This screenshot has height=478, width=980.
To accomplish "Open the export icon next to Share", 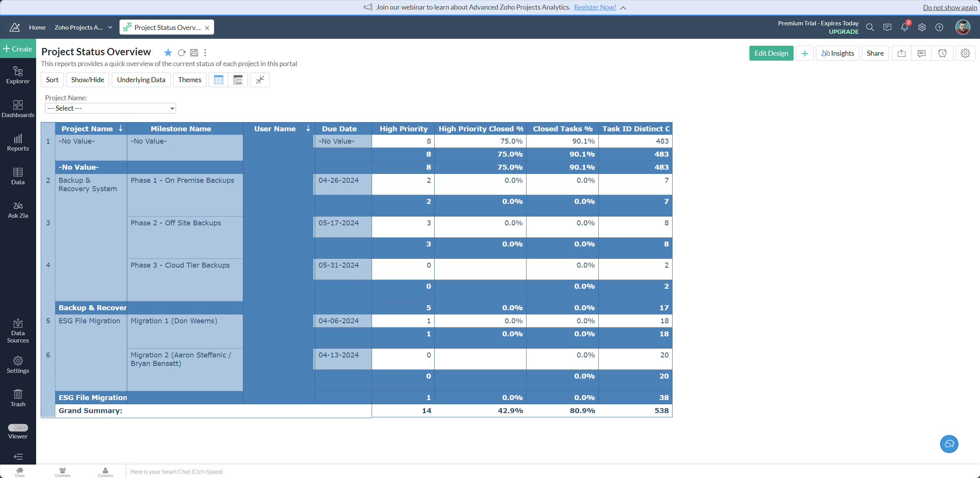I will point(901,53).
